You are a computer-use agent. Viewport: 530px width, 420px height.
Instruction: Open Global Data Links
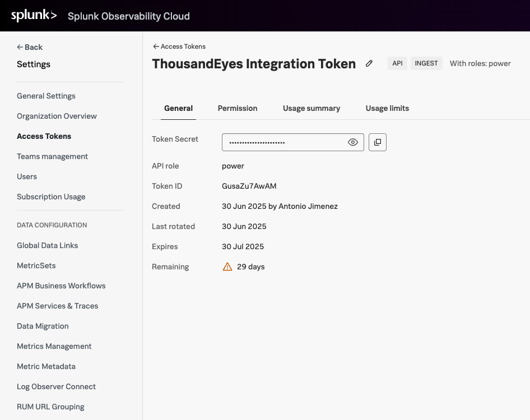pos(47,245)
